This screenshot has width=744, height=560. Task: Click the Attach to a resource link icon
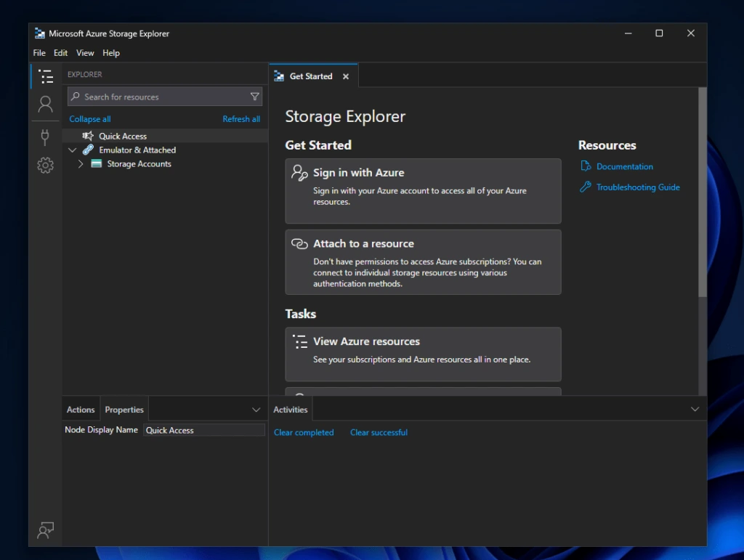(x=299, y=244)
